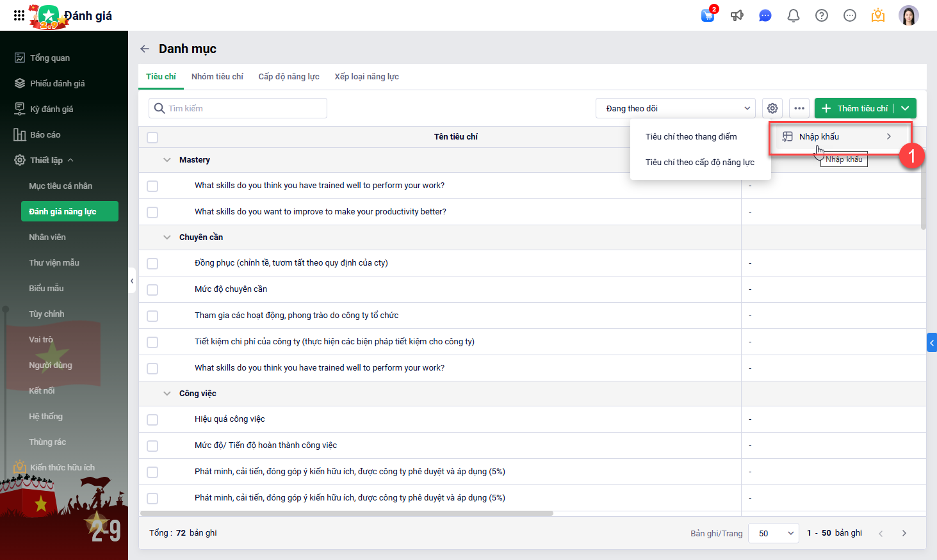Open 'Phiếu đánh giá' in the sidebar
The width and height of the screenshot is (937, 560).
pos(57,83)
